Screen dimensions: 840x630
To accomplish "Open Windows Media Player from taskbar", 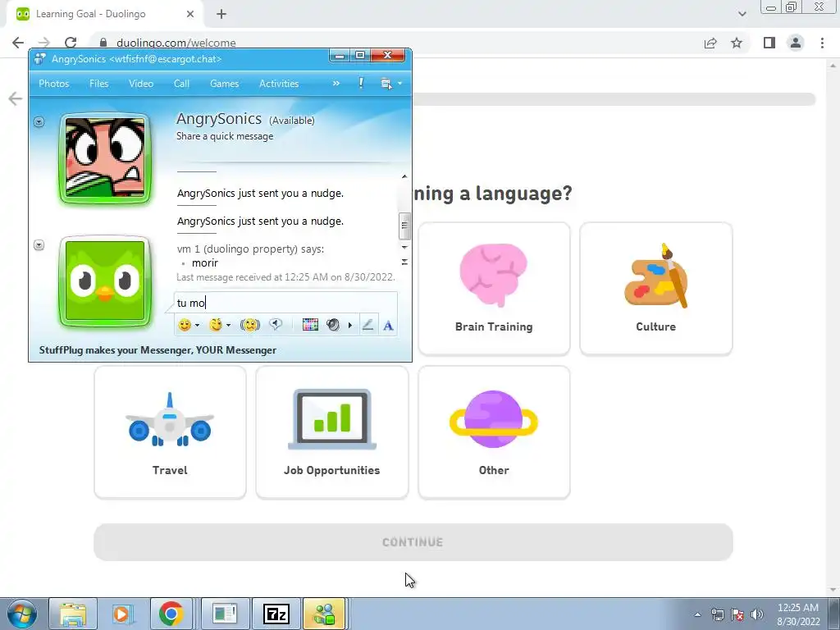I will tap(123, 614).
